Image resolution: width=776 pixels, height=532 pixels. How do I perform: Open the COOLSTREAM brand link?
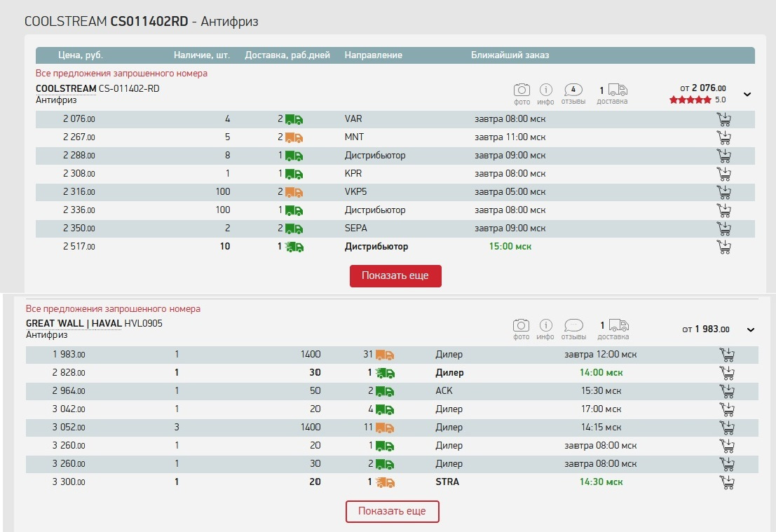click(66, 89)
